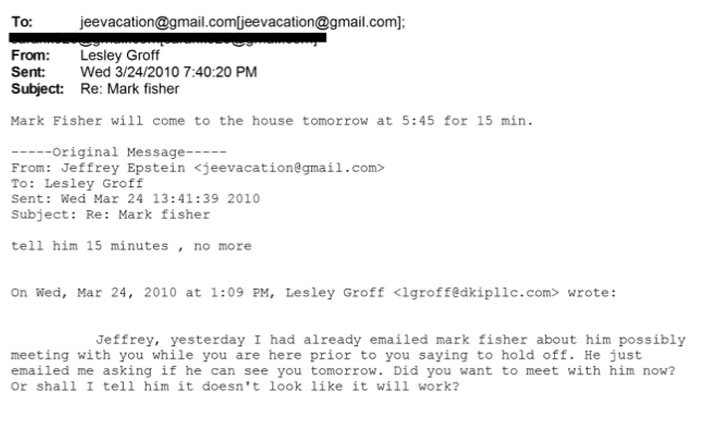The height and width of the screenshot is (428, 715).
Task: Click the "To:" header label
Action: (21, 23)
